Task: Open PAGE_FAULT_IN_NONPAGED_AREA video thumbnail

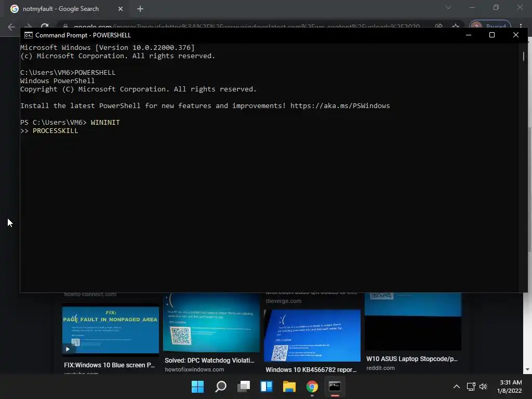Action: click(x=110, y=330)
